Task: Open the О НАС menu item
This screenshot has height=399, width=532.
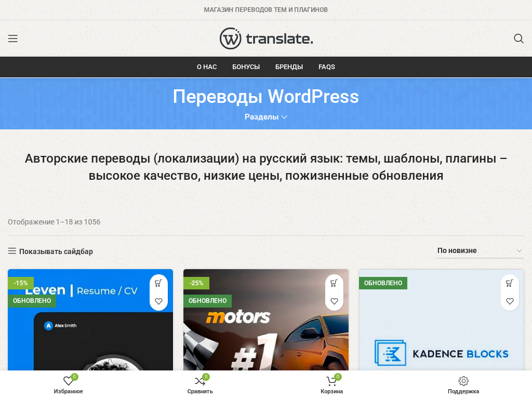Action: click(207, 67)
